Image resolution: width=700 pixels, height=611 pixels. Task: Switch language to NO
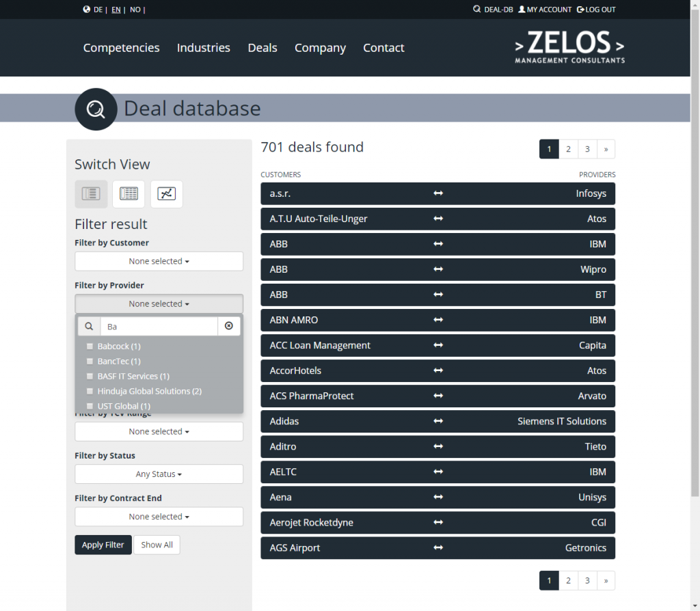click(135, 10)
